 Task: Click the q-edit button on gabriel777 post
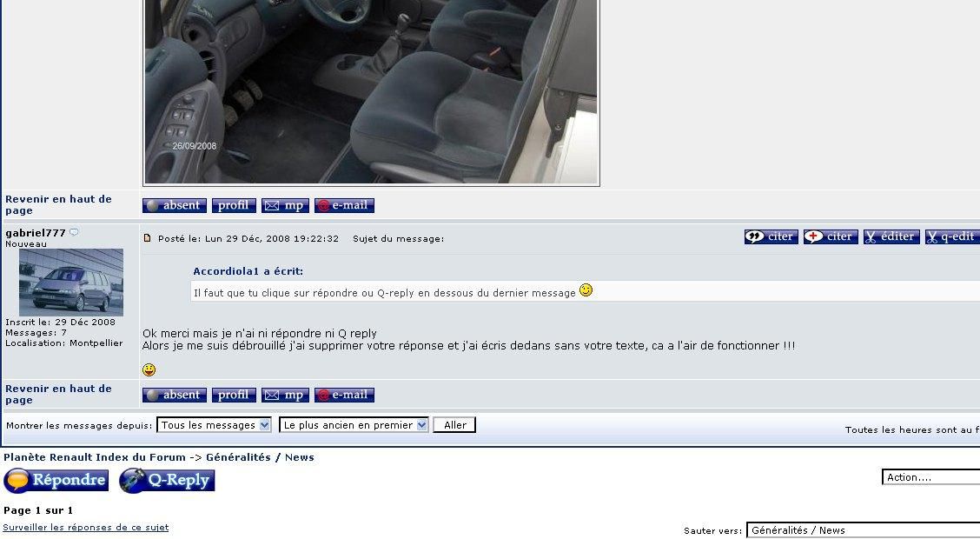tap(952, 236)
